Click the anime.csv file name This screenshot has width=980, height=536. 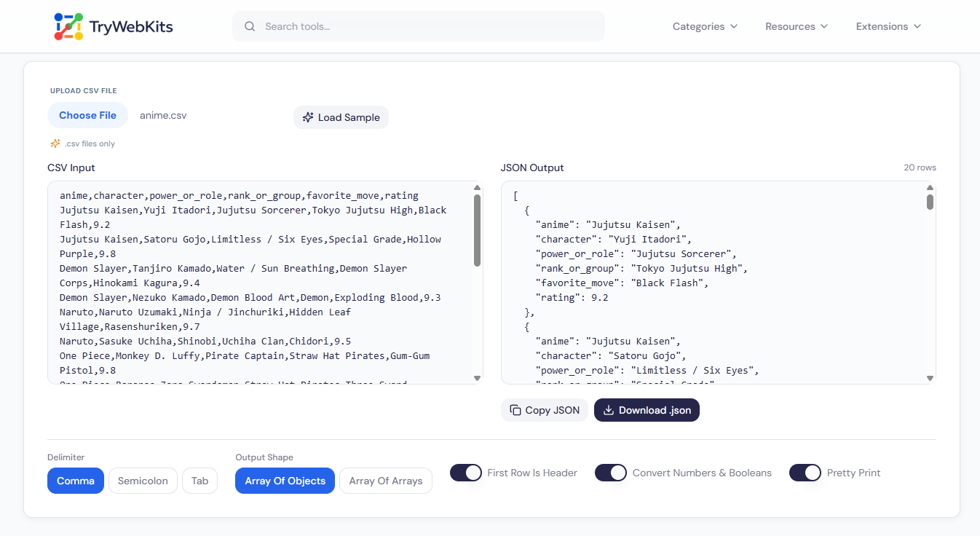coord(163,115)
